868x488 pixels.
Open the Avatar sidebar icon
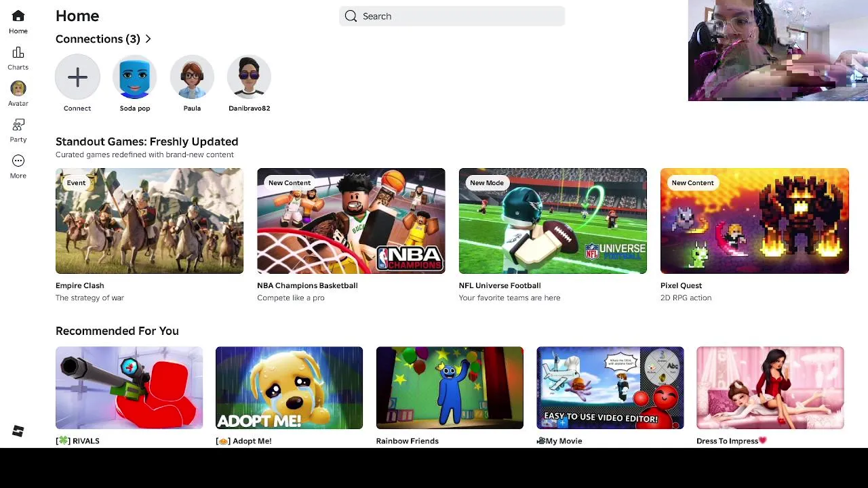pyautogui.click(x=18, y=89)
